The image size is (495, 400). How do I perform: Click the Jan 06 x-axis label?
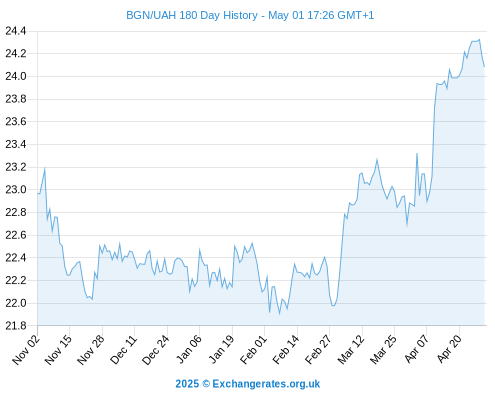tap(188, 349)
